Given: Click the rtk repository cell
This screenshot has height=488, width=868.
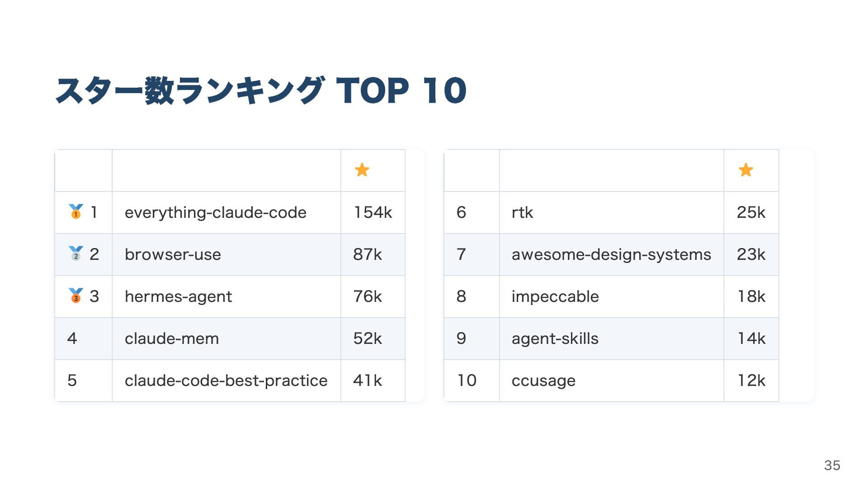Looking at the screenshot, I should [523, 212].
